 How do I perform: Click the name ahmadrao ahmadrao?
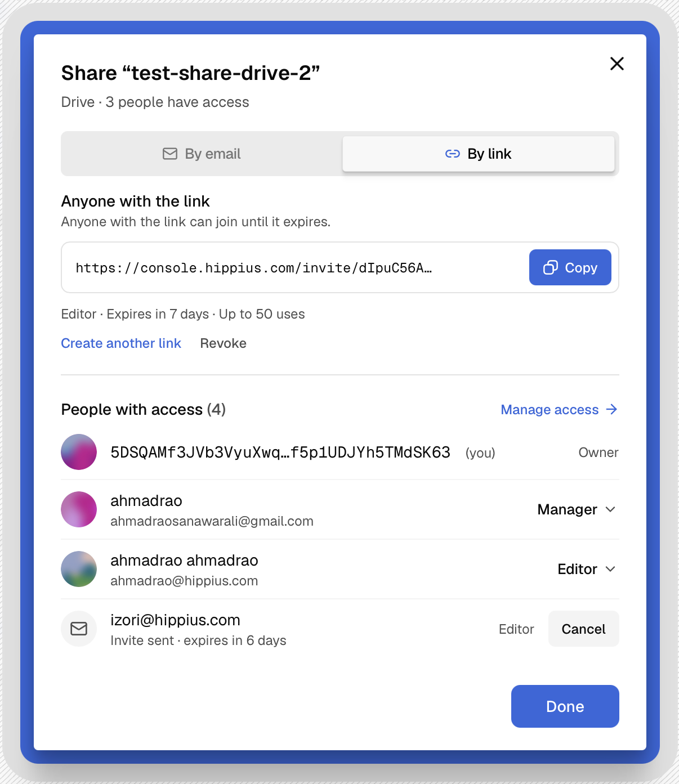(184, 561)
